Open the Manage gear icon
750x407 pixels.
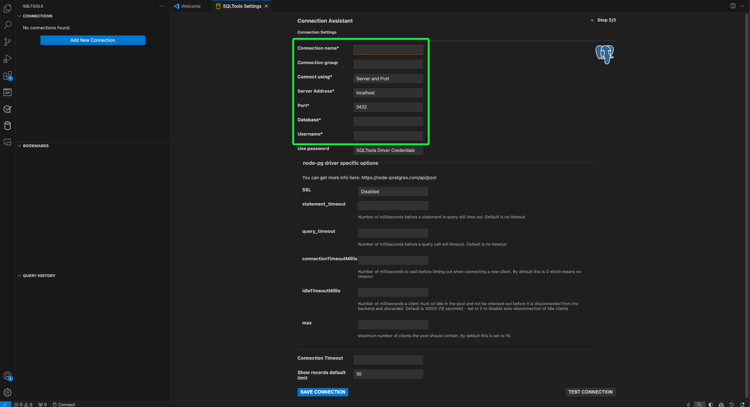[7, 393]
